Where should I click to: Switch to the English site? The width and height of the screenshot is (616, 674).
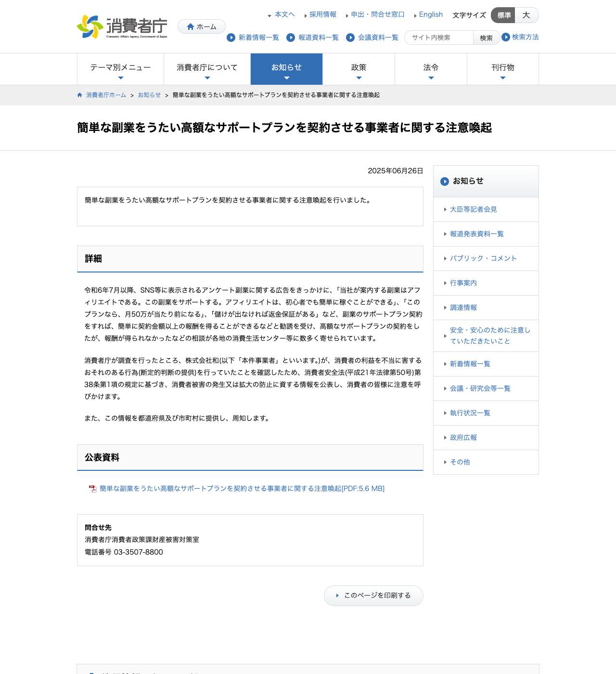(x=431, y=14)
